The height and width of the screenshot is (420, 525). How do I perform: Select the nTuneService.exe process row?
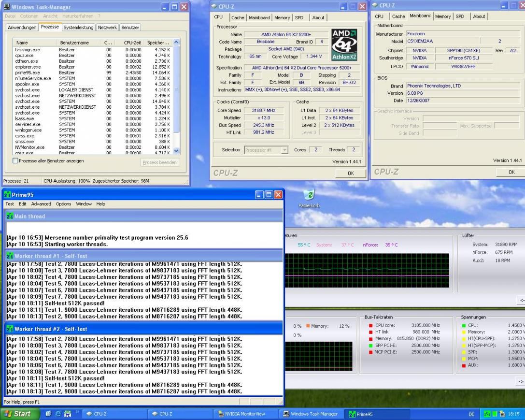pyautogui.click(x=93, y=78)
